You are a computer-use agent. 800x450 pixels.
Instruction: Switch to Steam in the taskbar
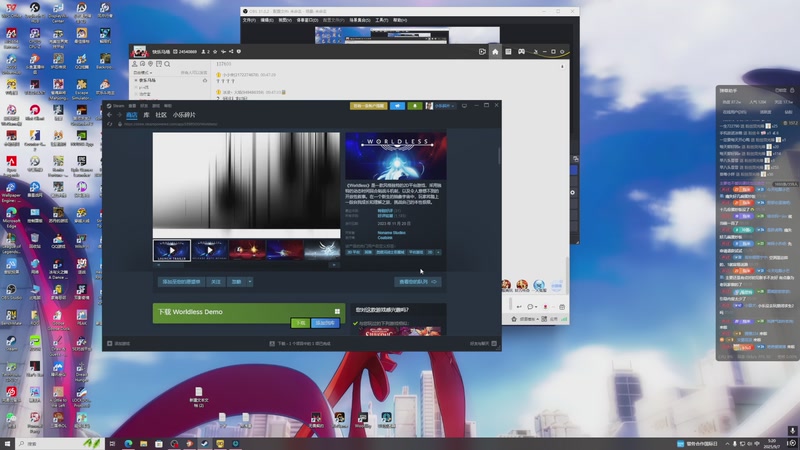[205, 444]
